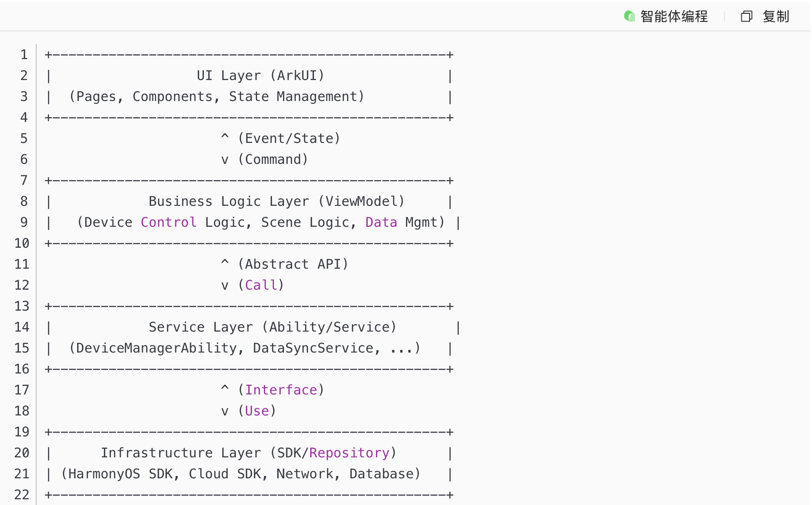The height and width of the screenshot is (505, 812).
Task: Click the purple word "Data" on line 9
Action: coord(381,222)
